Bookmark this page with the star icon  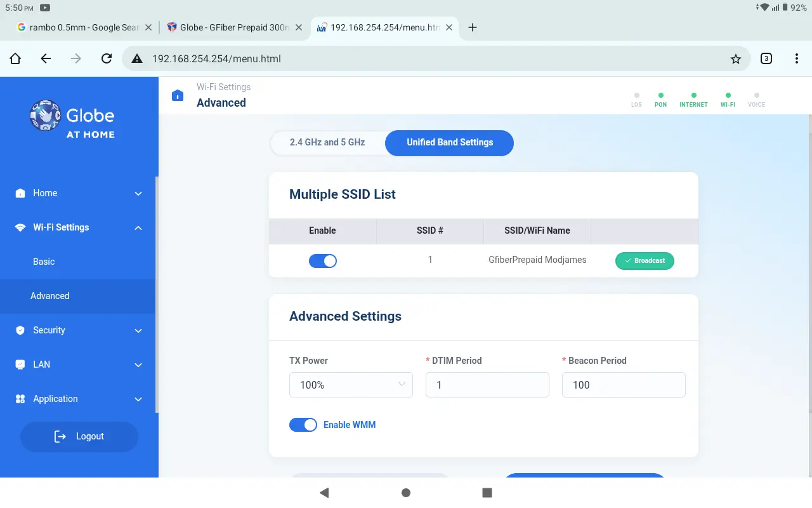tap(736, 59)
